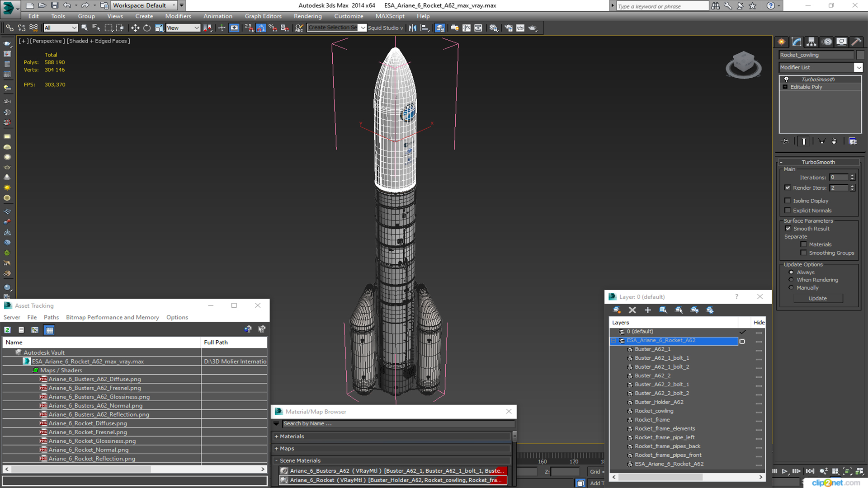The height and width of the screenshot is (488, 868).
Task: Enable the Isoline Display checkbox
Action: coord(788,201)
